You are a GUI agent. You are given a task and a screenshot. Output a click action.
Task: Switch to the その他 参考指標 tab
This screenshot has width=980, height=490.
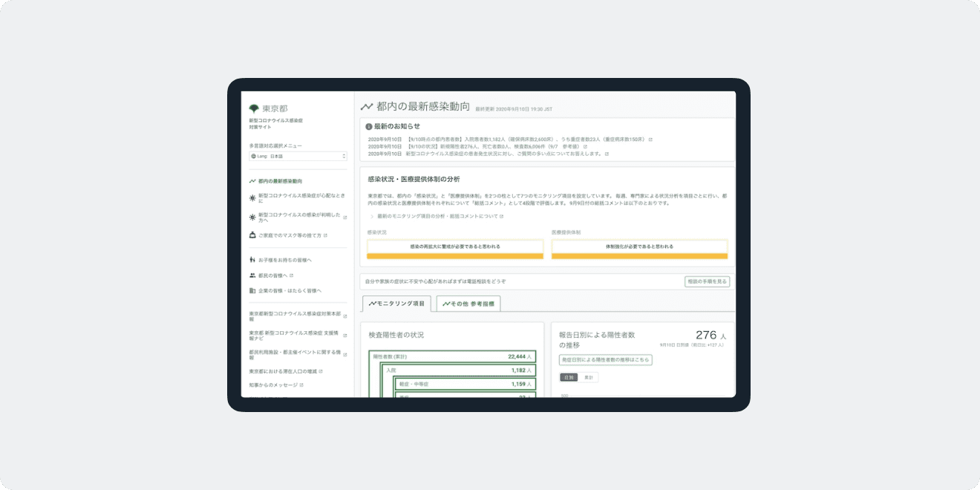(x=469, y=304)
